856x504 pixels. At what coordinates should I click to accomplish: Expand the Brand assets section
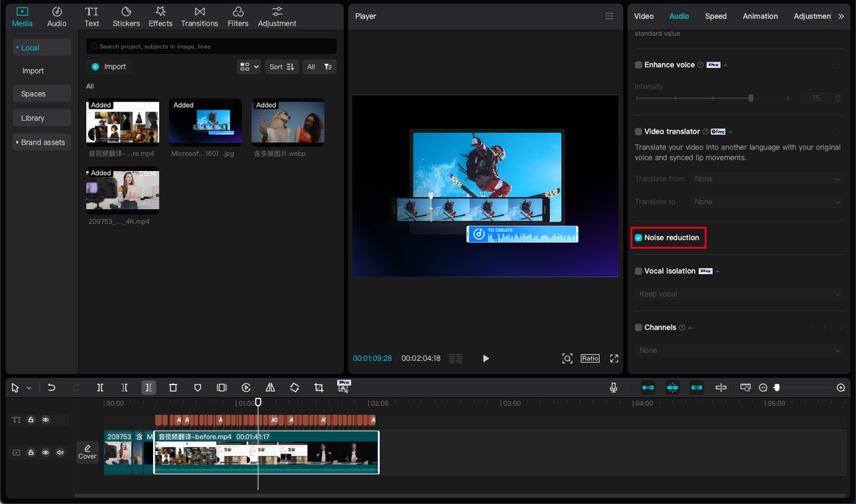tap(42, 142)
